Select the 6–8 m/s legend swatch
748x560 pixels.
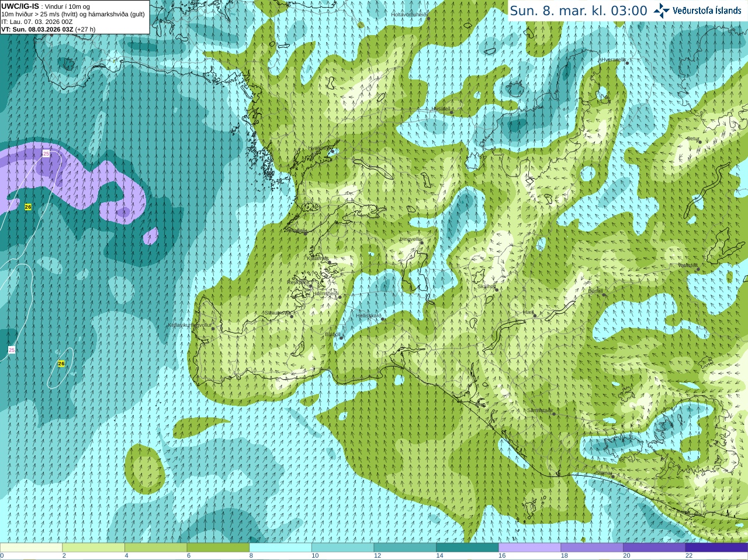218,548
